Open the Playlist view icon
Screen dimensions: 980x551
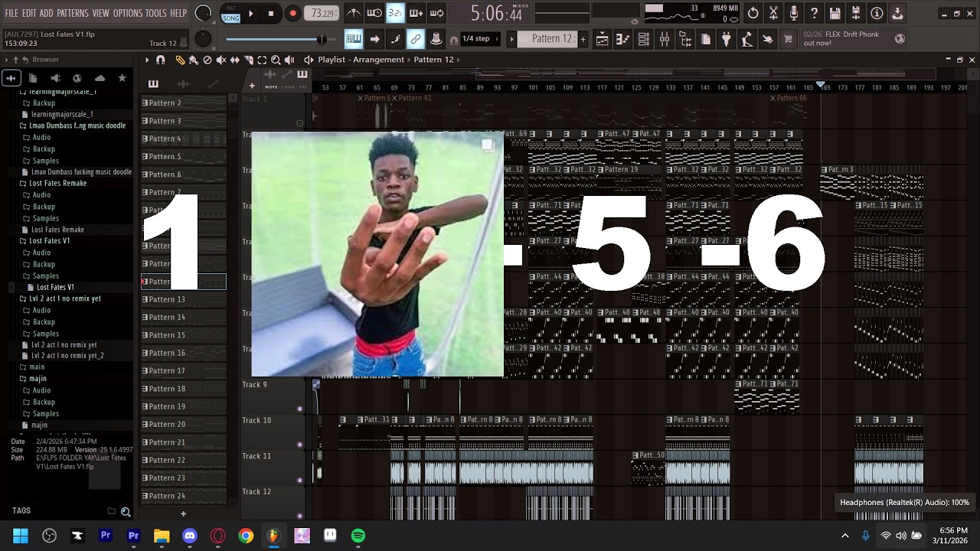tap(603, 39)
